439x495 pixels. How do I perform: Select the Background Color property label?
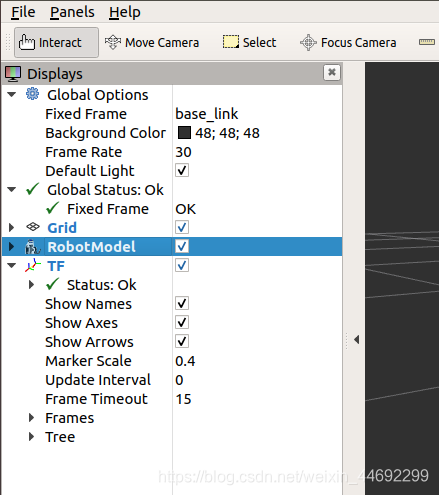[x=105, y=133]
